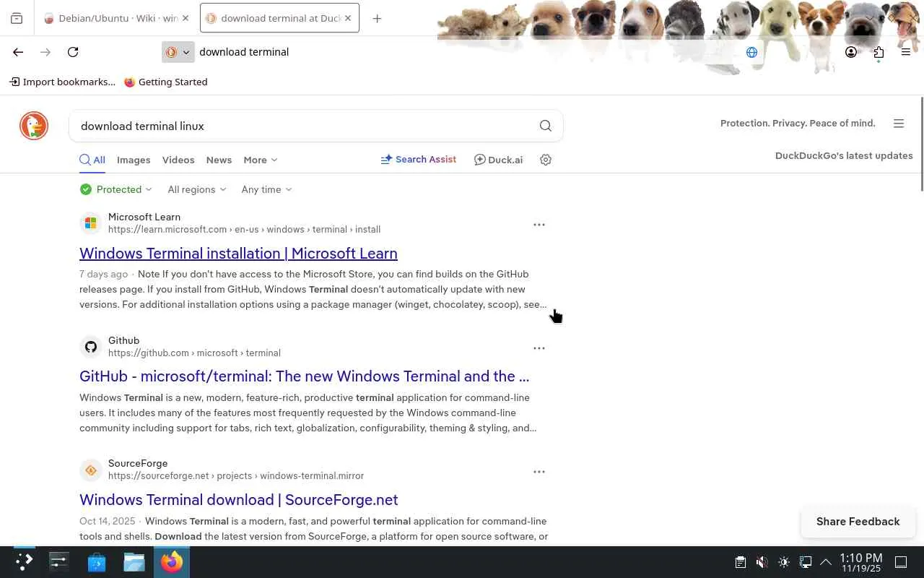The width and height of the screenshot is (924, 578).
Task: Open the file manager from taskbar
Action: (134, 561)
